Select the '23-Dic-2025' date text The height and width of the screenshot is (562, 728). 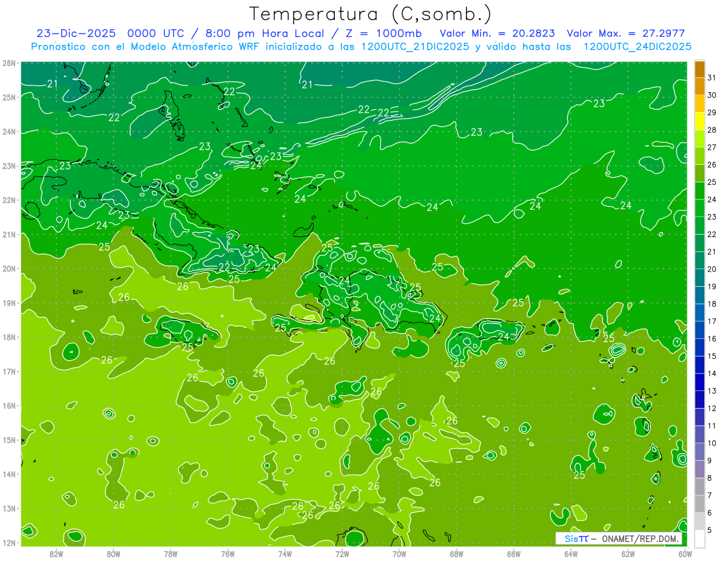pyautogui.click(x=77, y=33)
